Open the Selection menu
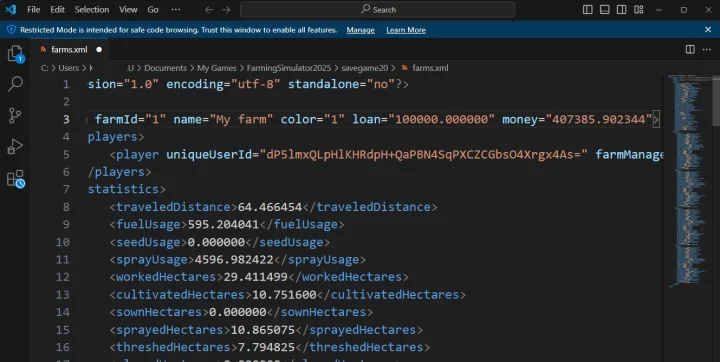The height and width of the screenshot is (362, 720). tap(92, 10)
